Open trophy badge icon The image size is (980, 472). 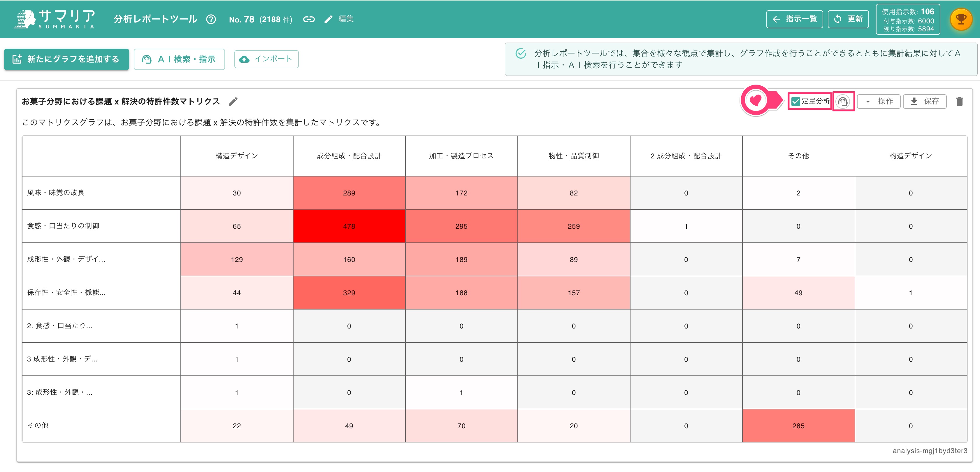[x=961, y=19]
